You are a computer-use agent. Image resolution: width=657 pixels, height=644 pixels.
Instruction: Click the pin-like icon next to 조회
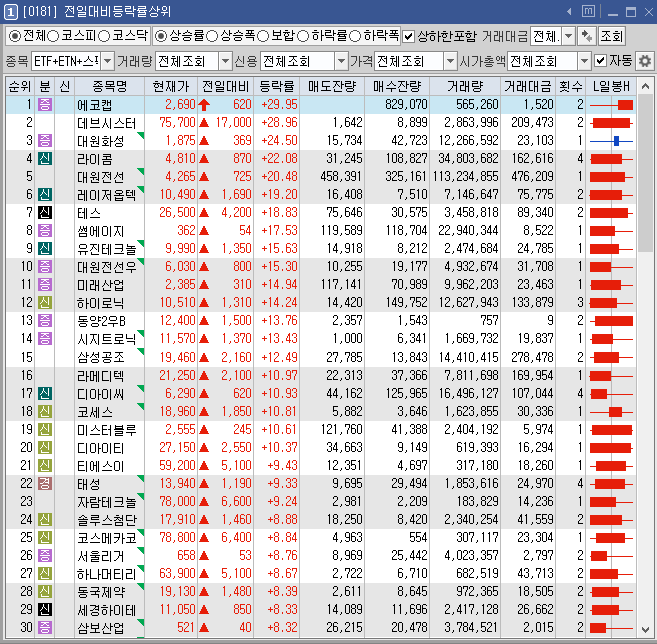tap(587, 36)
